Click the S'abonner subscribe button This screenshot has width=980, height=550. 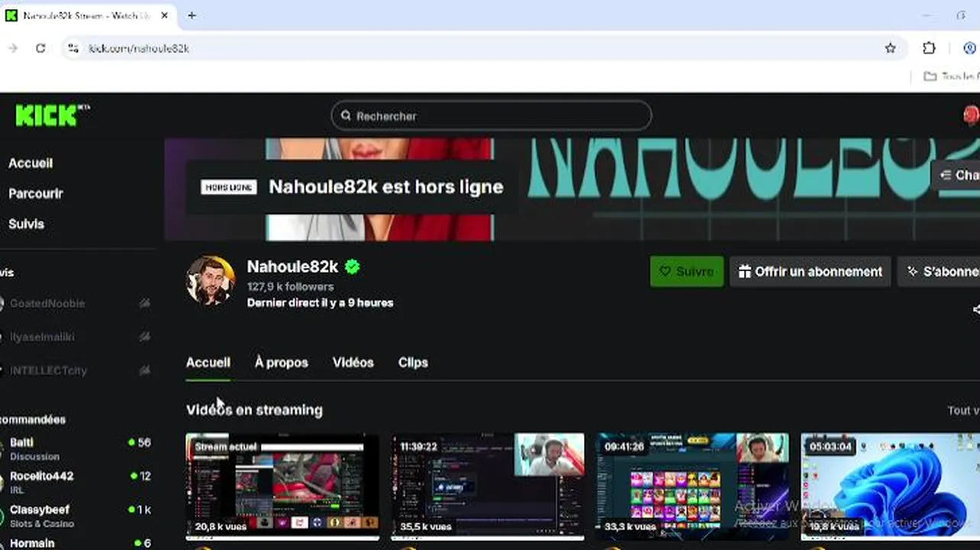[x=940, y=272]
